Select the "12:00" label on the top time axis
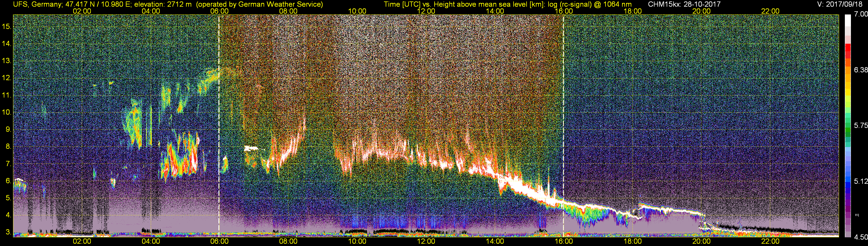Viewport: 868px width, 246px height. click(x=426, y=11)
